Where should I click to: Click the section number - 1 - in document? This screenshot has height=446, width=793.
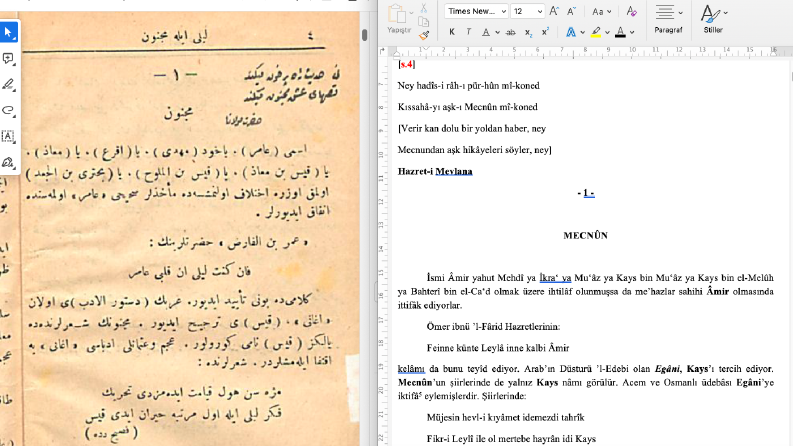[586, 193]
